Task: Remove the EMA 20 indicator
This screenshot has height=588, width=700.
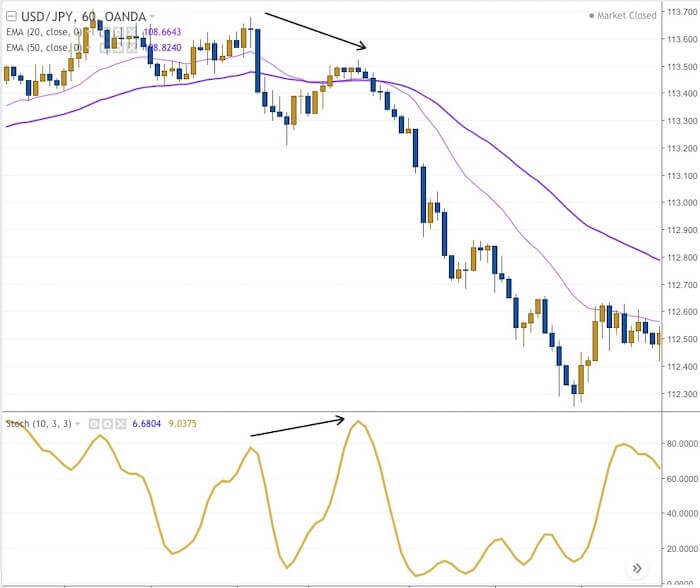Action: (x=130, y=32)
